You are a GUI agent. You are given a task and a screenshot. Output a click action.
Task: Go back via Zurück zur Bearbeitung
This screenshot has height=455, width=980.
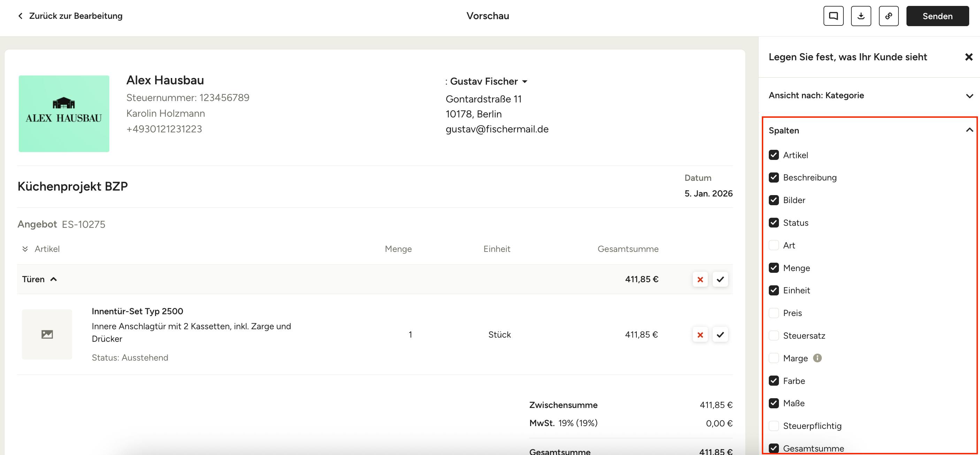click(x=70, y=16)
